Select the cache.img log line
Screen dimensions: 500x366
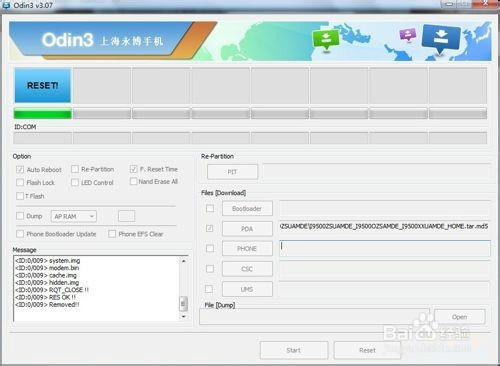point(46,275)
